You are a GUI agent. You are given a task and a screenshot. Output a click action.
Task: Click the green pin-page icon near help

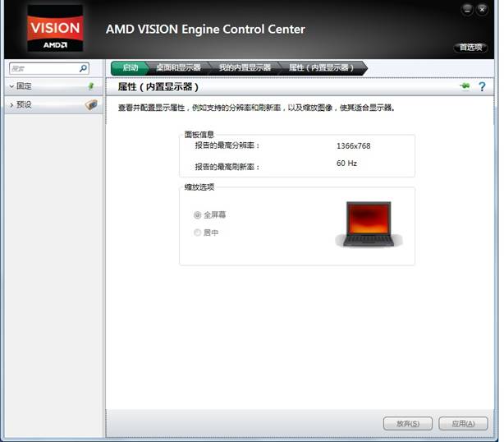[465, 86]
